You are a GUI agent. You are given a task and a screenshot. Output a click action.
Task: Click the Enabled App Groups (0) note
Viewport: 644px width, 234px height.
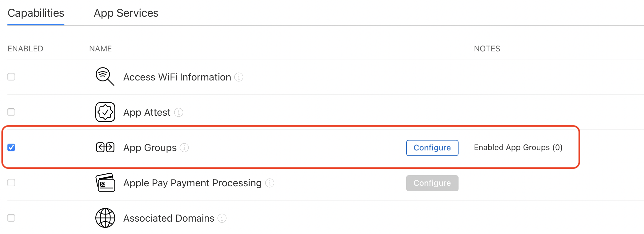[518, 147]
